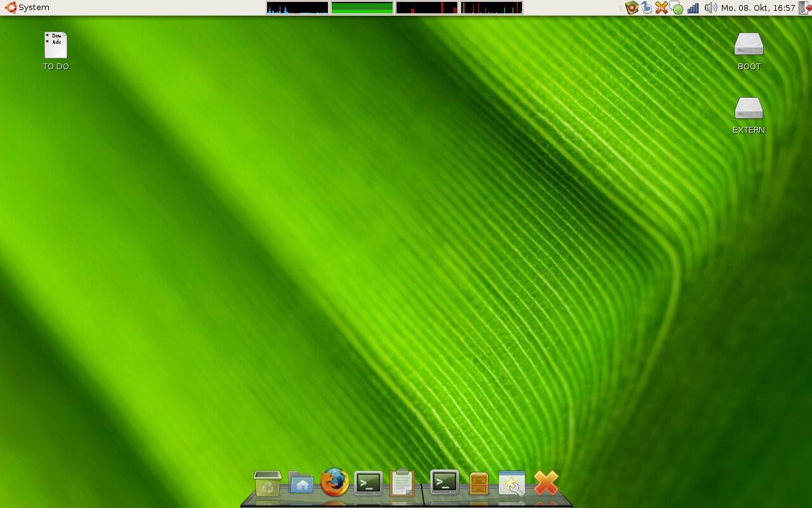Image resolution: width=812 pixels, height=508 pixels.
Task: Click the orange X tray icon in panel
Action: coord(661,8)
